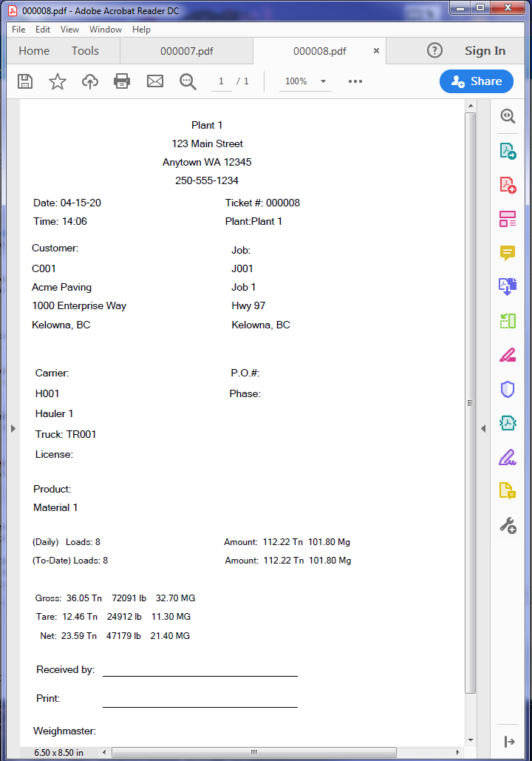Image resolution: width=532 pixels, height=761 pixels.
Task: Click the horizontal scrollbar thumb
Action: (254, 752)
